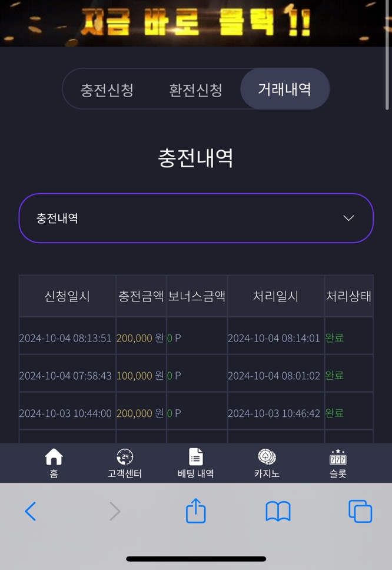This screenshot has height=570, width=392.
Task: Open the 고객센터 24-hour support icon
Action: pos(125,457)
